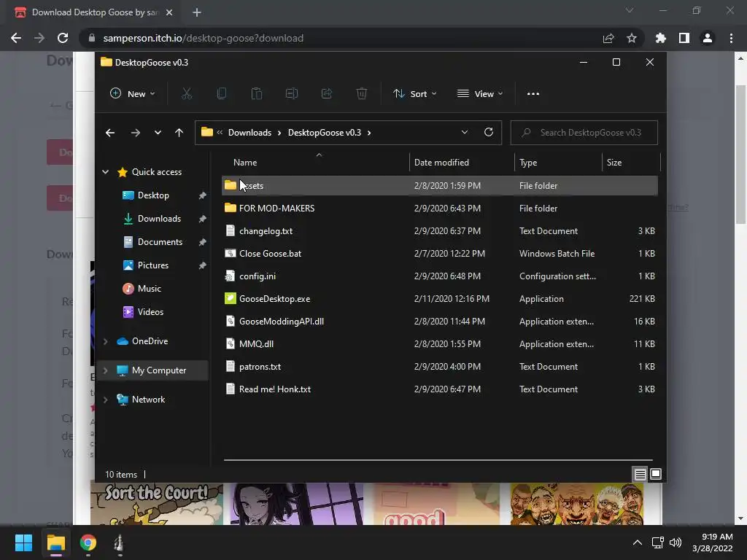747x560 pixels.
Task: Go back in File Explorer navigation
Action: pyautogui.click(x=110, y=133)
